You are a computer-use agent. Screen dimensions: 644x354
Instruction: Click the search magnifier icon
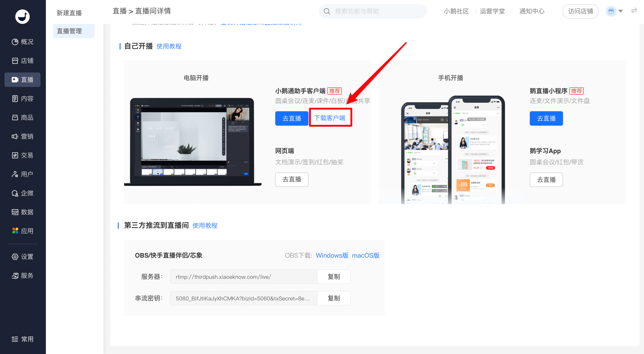click(x=327, y=11)
